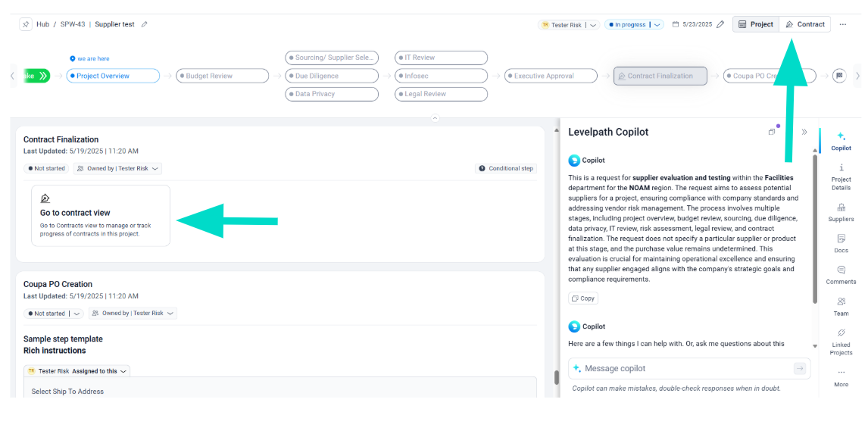Edit the 5/23/2025 due date
This screenshot has width=868, height=434.
click(x=720, y=24)
